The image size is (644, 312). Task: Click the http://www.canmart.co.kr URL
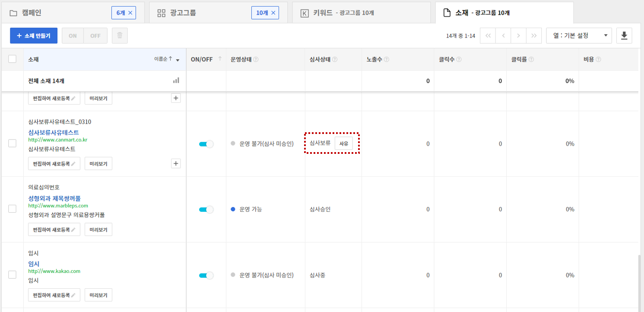coord(58,140)
